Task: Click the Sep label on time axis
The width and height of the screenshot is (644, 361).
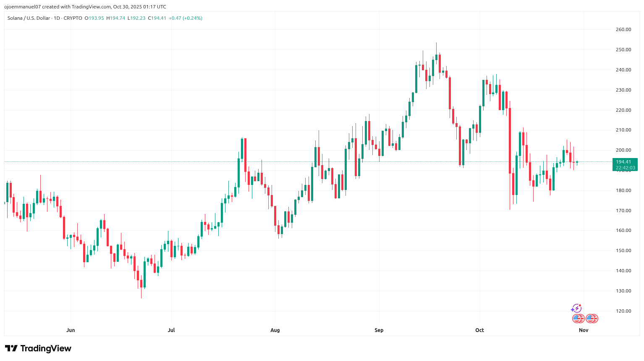Action: coord(379,330)
